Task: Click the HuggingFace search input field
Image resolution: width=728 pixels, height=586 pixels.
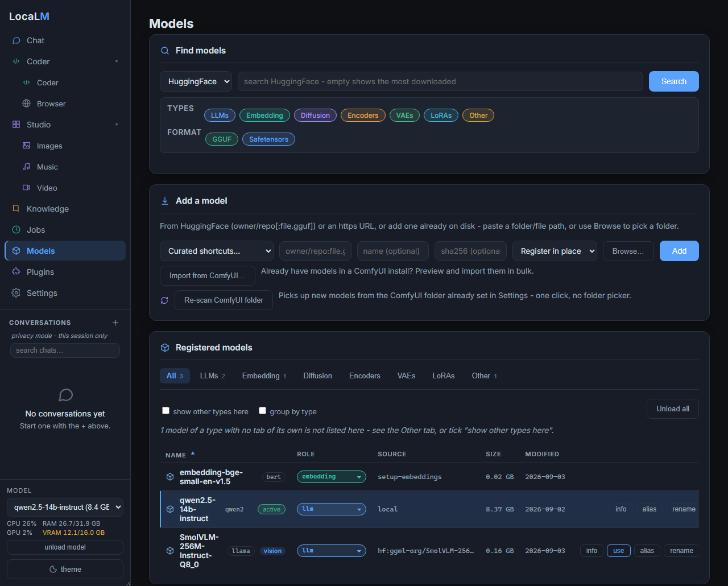Action: (440, 81)
